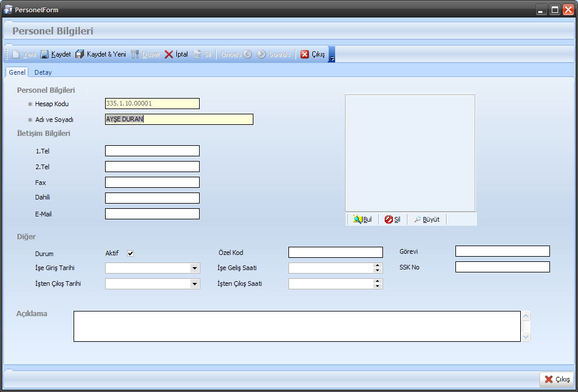The width and height of the screenshot is (578, 392).
Task: Uncheck the Aktif status checkbox
Action: click(131, 253)
